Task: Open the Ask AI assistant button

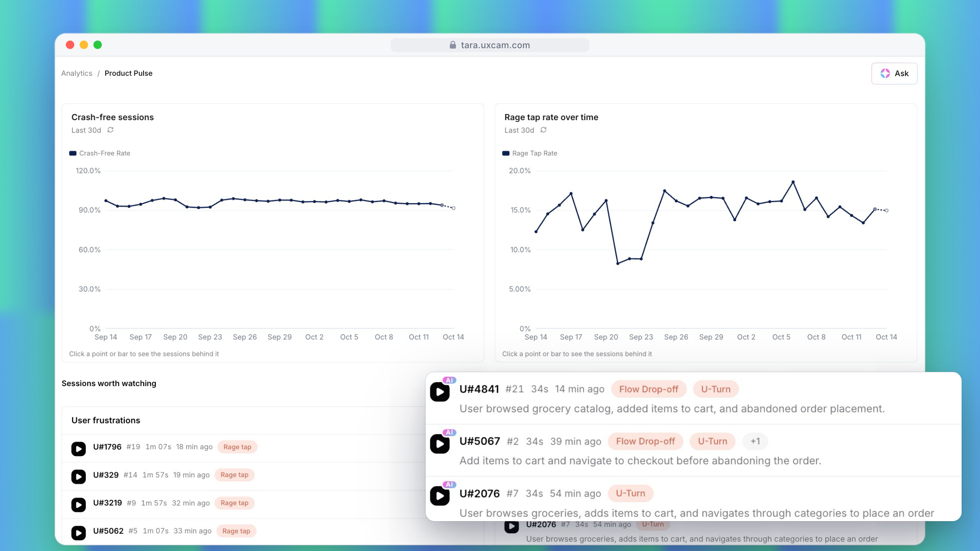Action: coord(894,73)
